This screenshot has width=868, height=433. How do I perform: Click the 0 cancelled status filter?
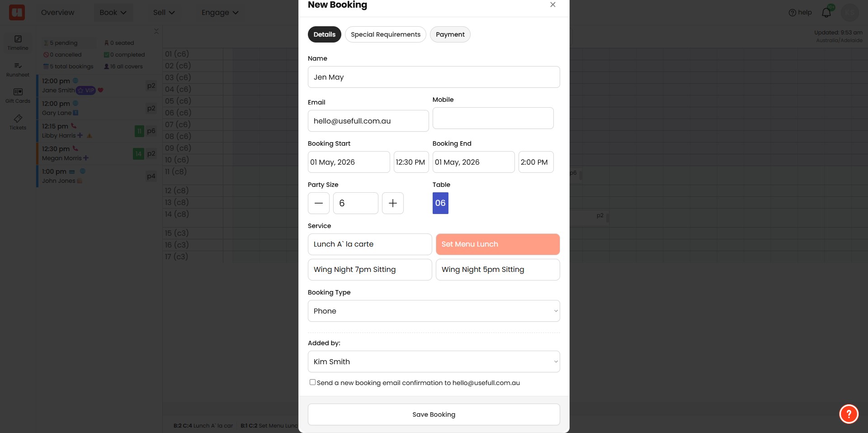[62, 55]
